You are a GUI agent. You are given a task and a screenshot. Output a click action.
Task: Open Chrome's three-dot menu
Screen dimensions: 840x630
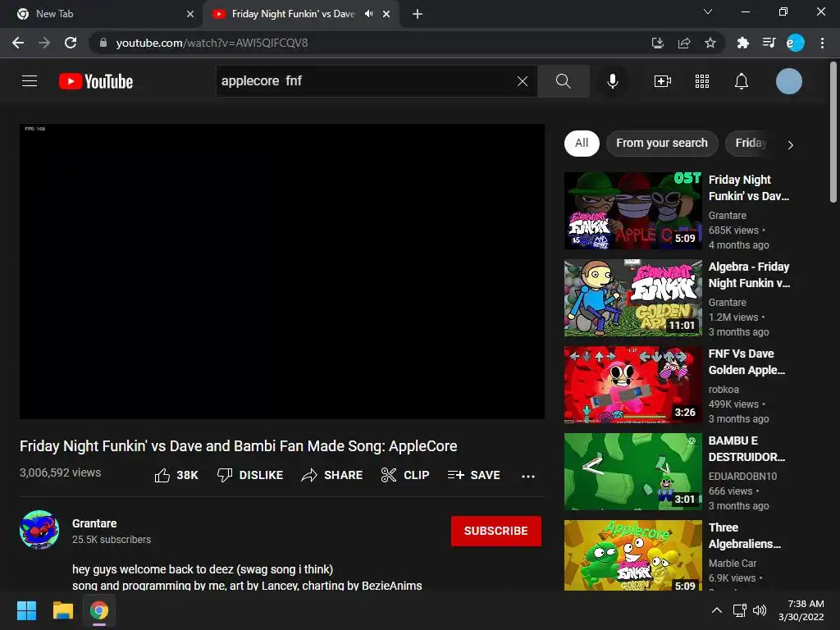[x=822, y=43]
